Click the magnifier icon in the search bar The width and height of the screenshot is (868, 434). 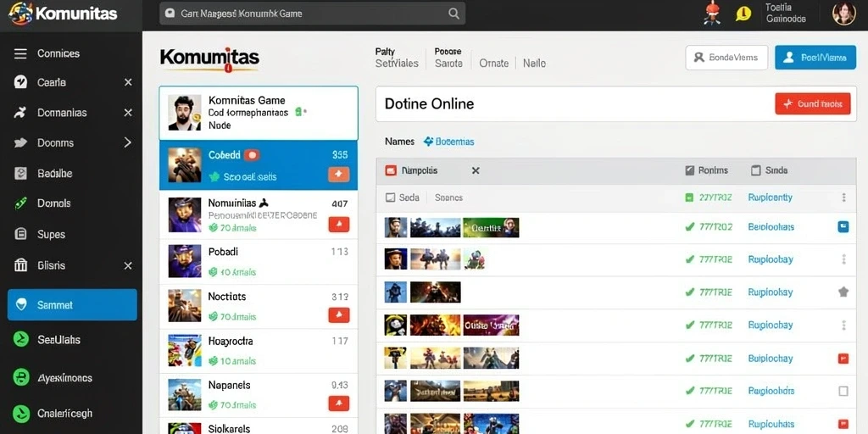pos(453,14)
